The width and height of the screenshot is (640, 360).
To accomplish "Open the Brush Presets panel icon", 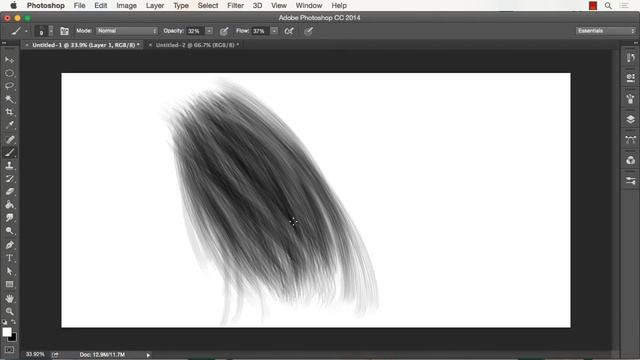I will pyautogui.click(x=630, y=99).
